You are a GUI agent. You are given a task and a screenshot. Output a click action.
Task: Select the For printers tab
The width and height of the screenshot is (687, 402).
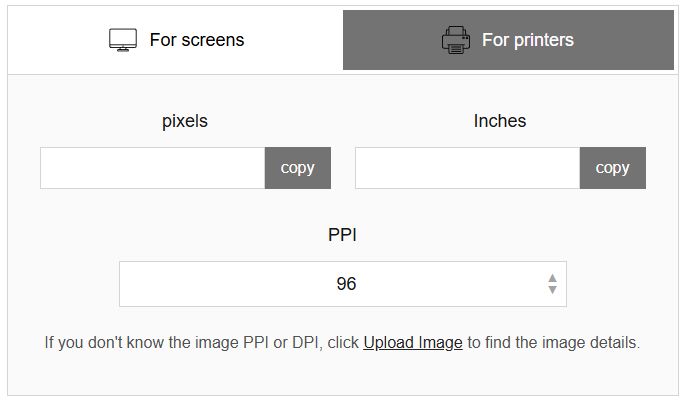(x=508, y=40)
